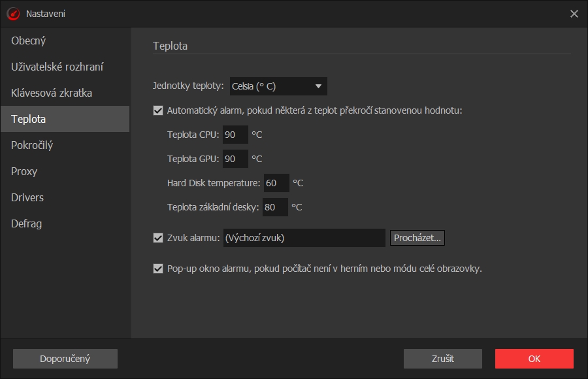Open the Jednotky teploty dropdown
The height and width of the screenshot is (379, 588).
[x=278, y=86]
